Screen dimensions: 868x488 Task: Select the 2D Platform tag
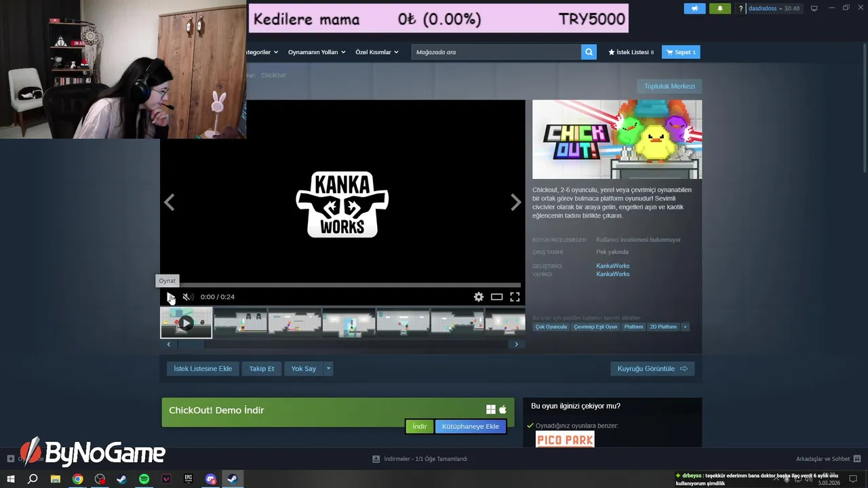click(663, 327)
